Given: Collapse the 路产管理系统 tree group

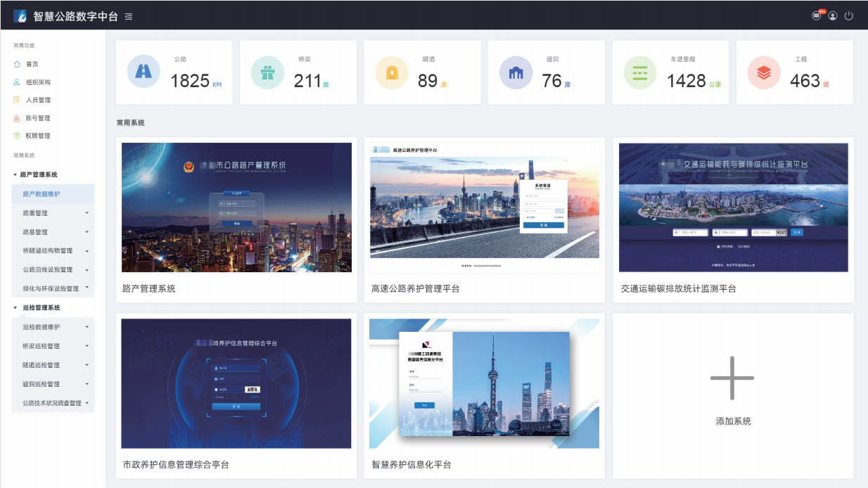Looking at the screenshot, I should point(15,174).
